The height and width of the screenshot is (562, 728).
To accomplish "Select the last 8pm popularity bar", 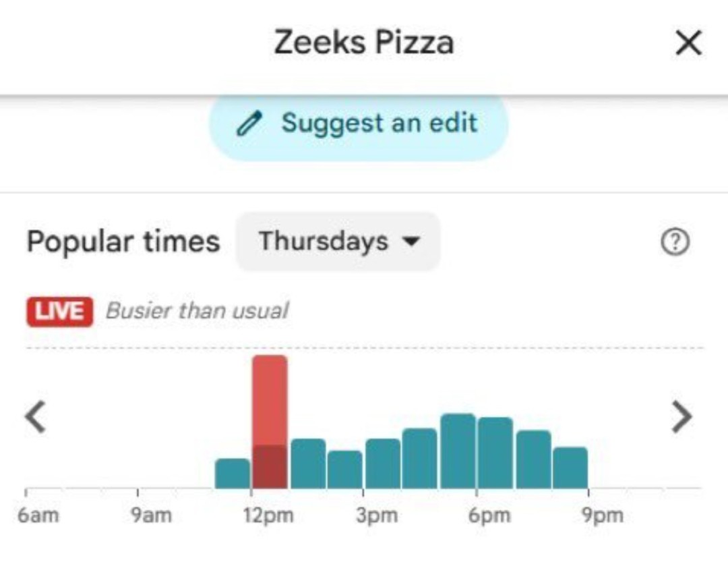I will click(570, 468).
